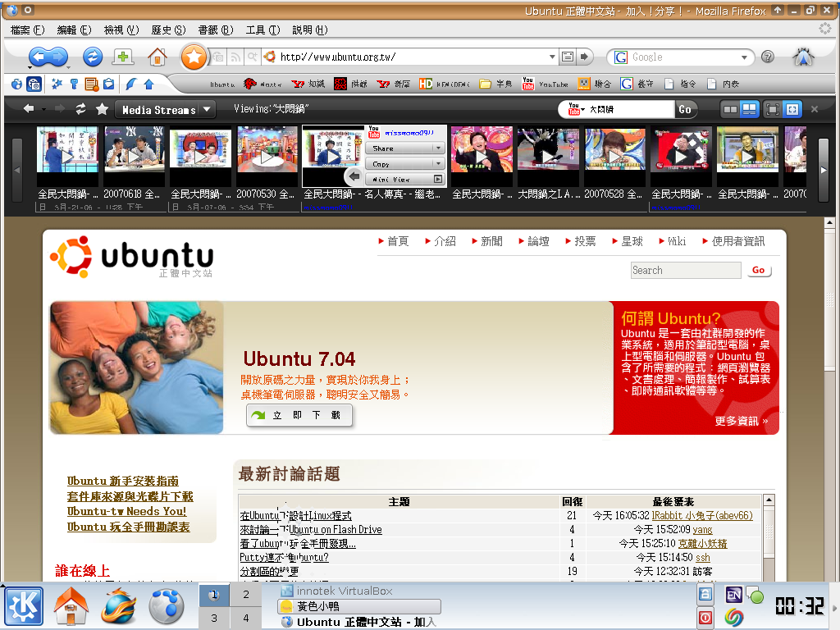This screenshot has height=630, width=840.
Task: Click Mini View button on selected video
Action: click(x=405, y=179)
